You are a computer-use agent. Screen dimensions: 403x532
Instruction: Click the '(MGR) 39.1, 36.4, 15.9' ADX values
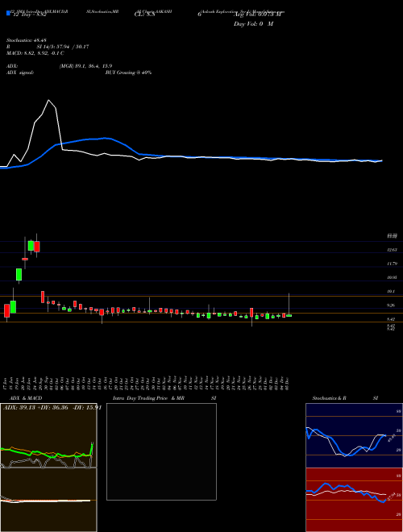pyautogui.click(x=85, y=66)
